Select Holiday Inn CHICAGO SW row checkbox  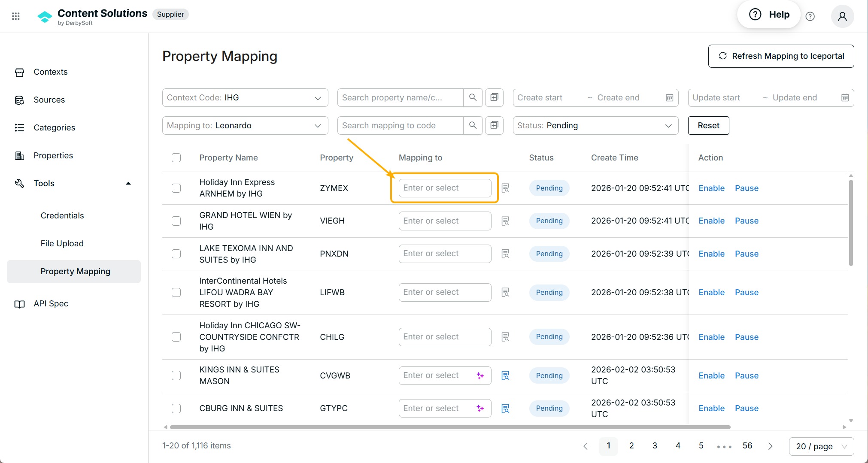point(176,337)
